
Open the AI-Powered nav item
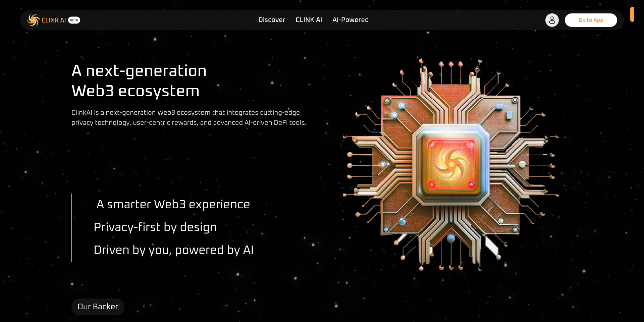tap(350, 20)
